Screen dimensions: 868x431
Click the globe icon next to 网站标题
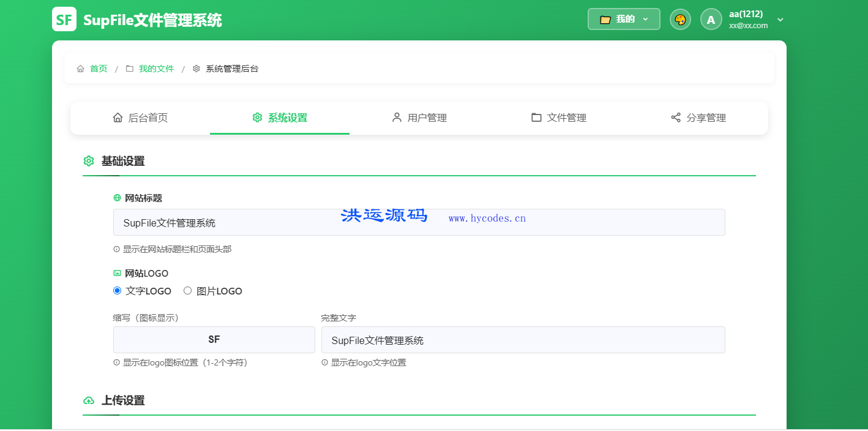117,198
